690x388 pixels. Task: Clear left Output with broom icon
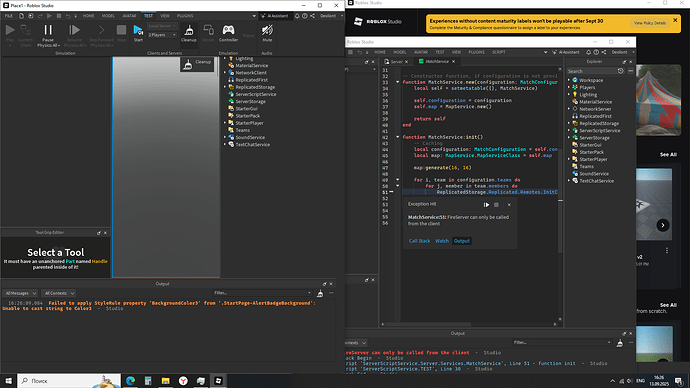320,293
